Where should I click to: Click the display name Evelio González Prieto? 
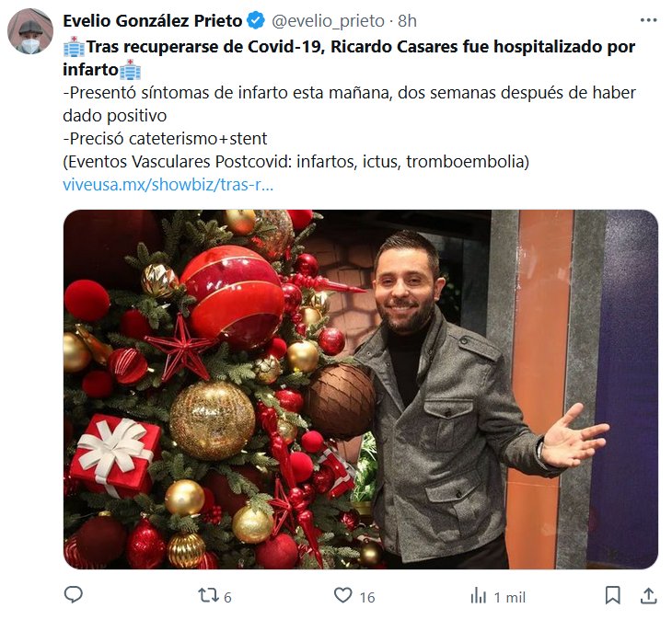coord(152,21)
